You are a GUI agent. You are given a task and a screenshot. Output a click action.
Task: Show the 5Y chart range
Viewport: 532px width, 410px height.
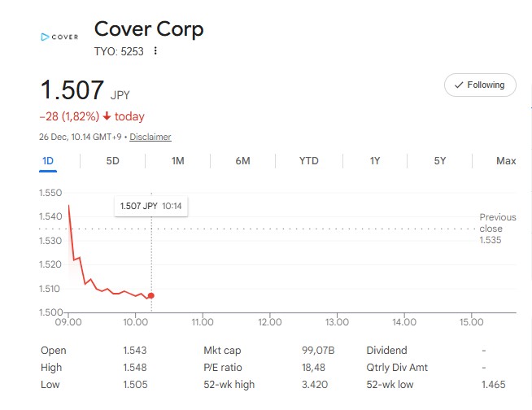tap(440, 161)
